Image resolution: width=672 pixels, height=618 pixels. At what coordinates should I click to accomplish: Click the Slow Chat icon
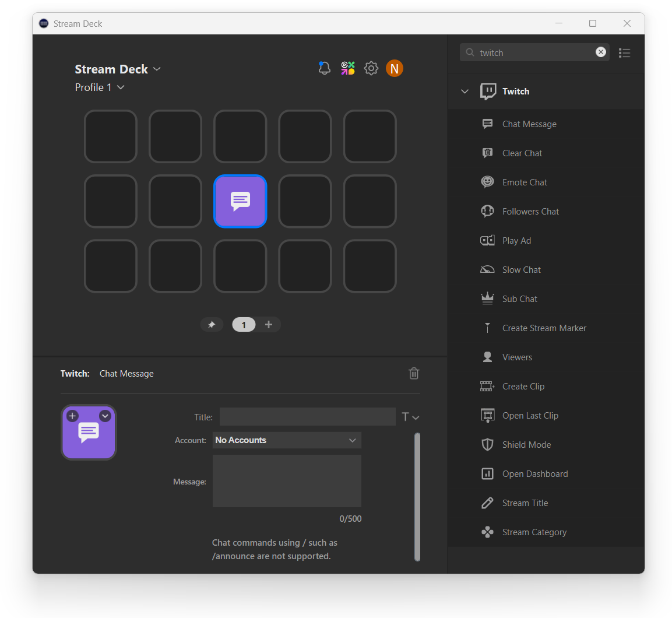click(x=487, y=269)
